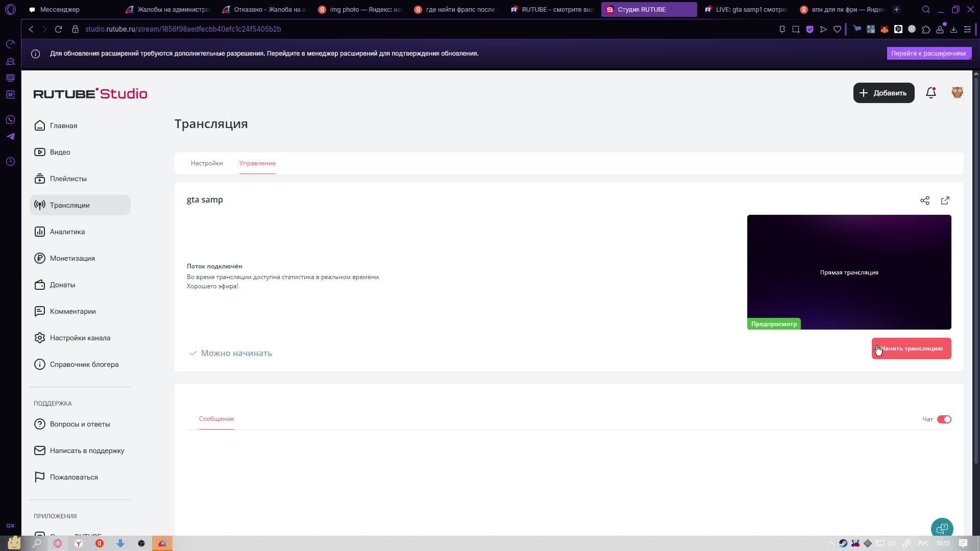Open Донаты sidebar item
The image size is (980, 551).
coord(62,285)
